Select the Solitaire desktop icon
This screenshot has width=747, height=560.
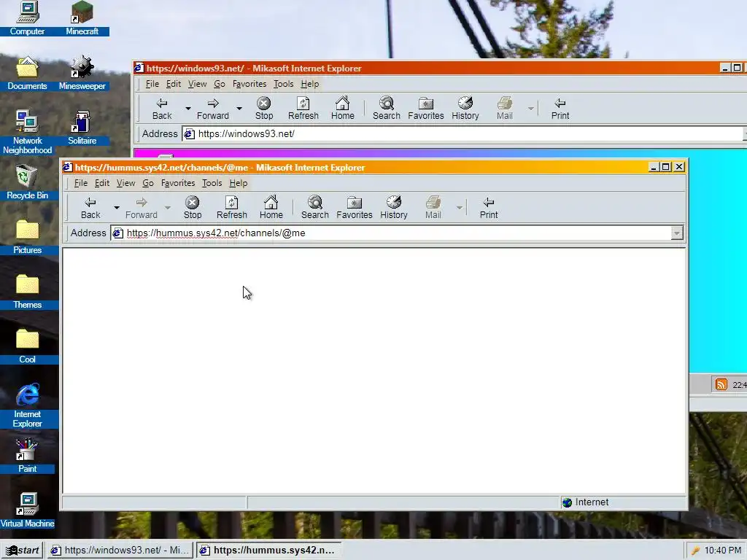[82, 128]
